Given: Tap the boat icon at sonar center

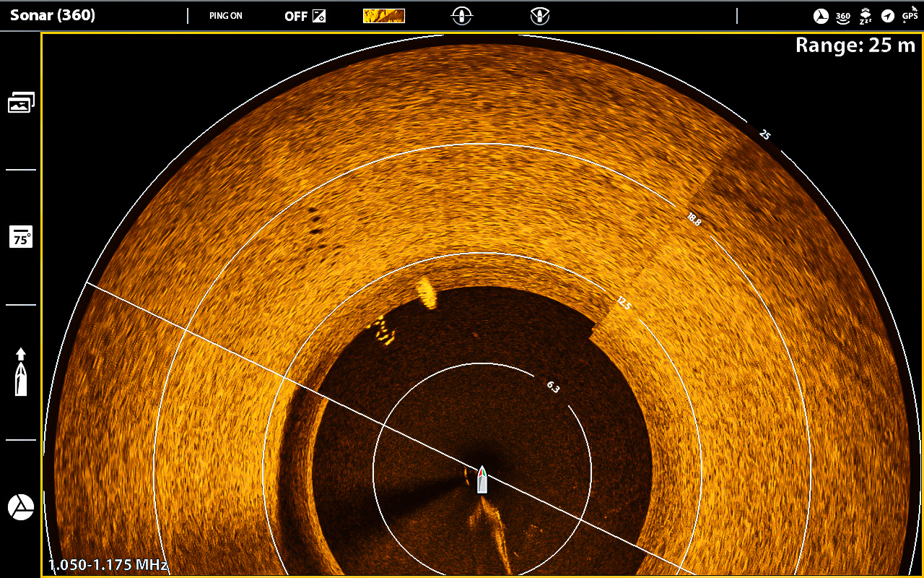Looking at the screenshot, I should click(481, 480).
